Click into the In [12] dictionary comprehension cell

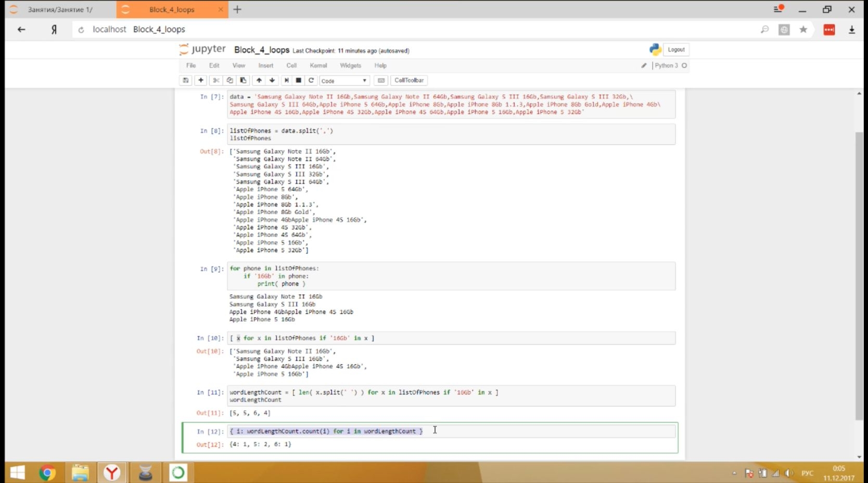(451, 431)
